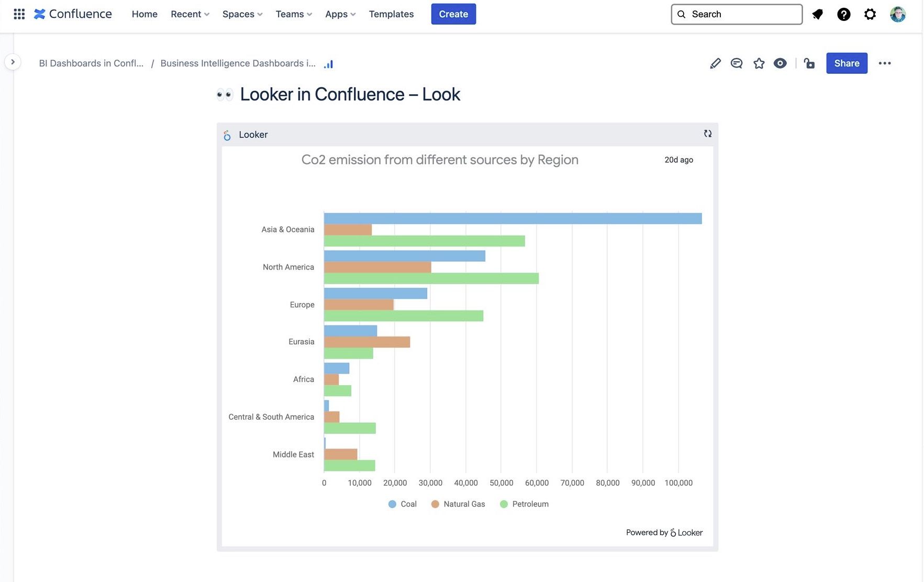Open Templates

(391, 14)
